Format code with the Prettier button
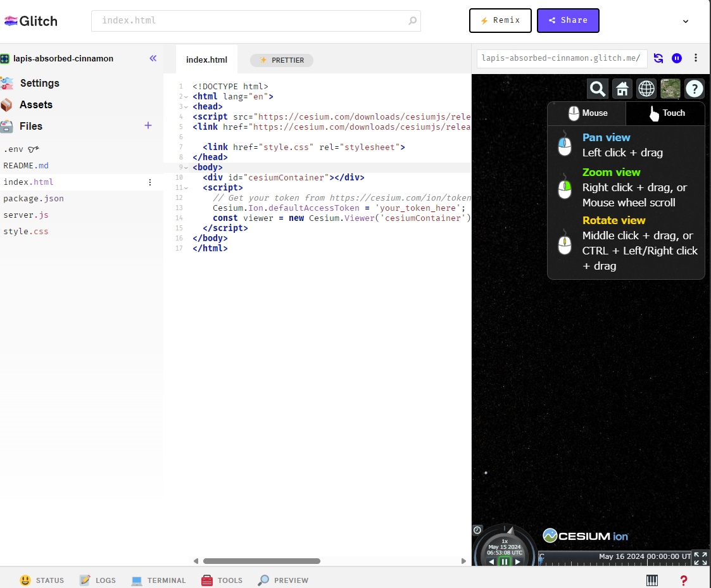 coord(281,60)
